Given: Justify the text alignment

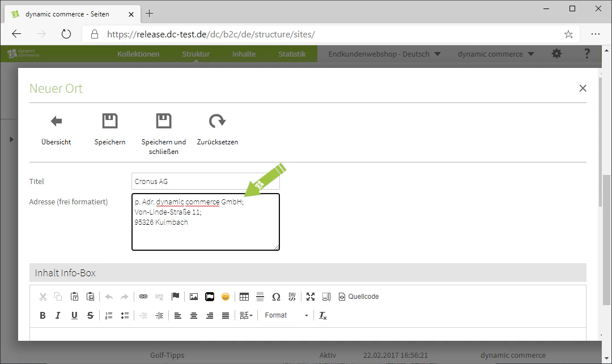Looking at the screenshot, I should pyautogui.click(x=226, y=315).
